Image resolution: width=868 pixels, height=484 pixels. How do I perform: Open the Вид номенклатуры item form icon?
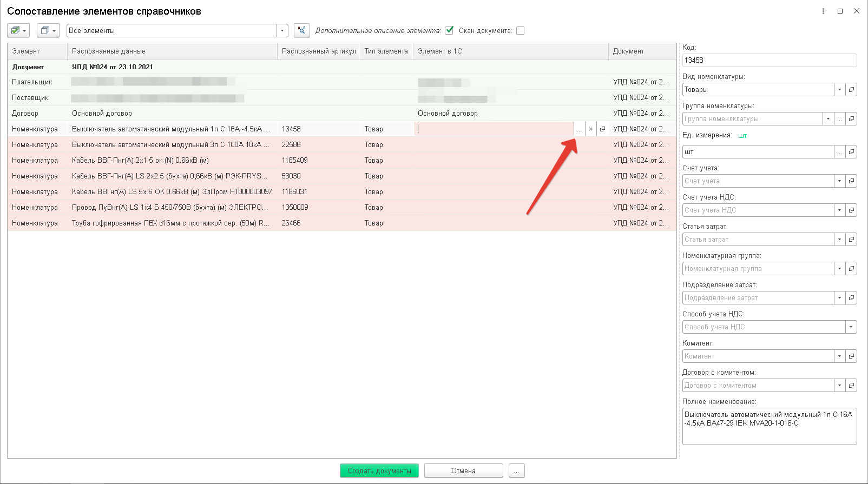pos(851,90)
